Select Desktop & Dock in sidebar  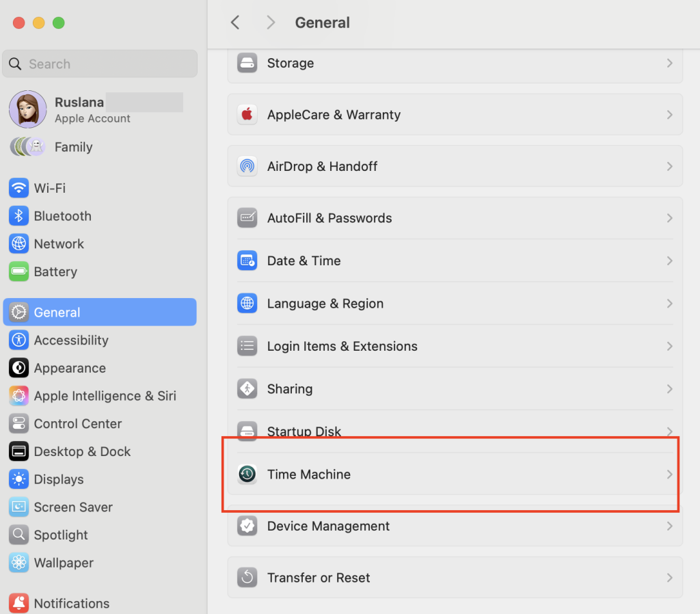[82, 451]
